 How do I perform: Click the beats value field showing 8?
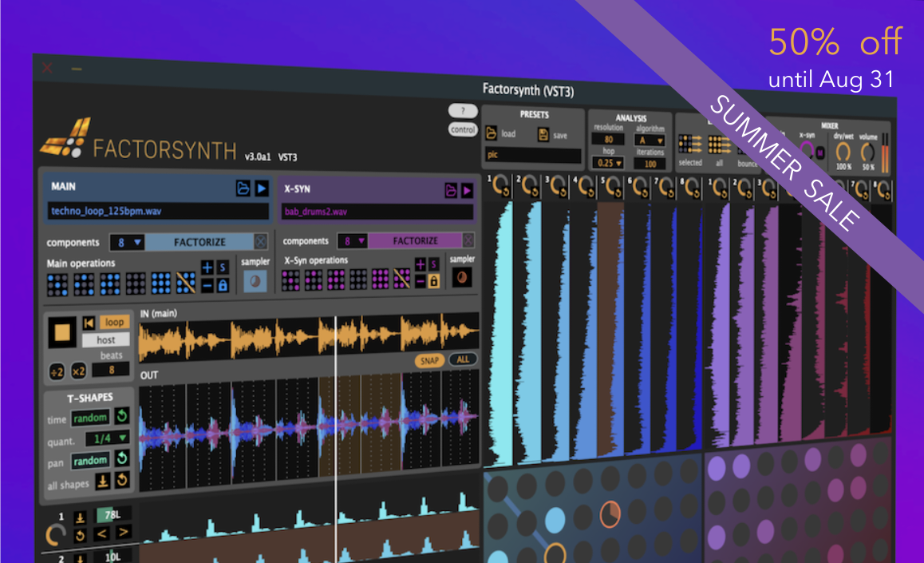coord(111,370)
